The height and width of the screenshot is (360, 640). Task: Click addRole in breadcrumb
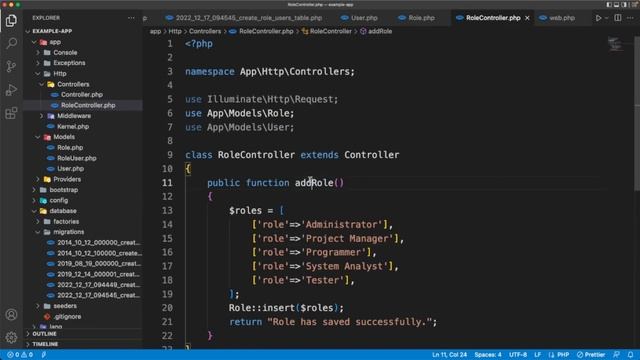[x=376, y=31]
